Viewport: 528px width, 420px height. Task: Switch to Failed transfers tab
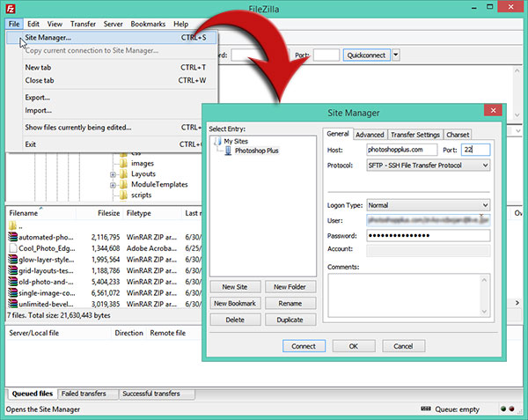(x=87, y=394)
